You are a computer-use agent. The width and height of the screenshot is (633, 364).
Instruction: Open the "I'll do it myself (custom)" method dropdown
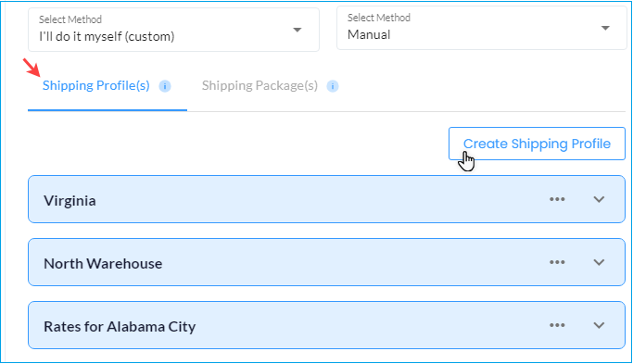tap(173, 30)
